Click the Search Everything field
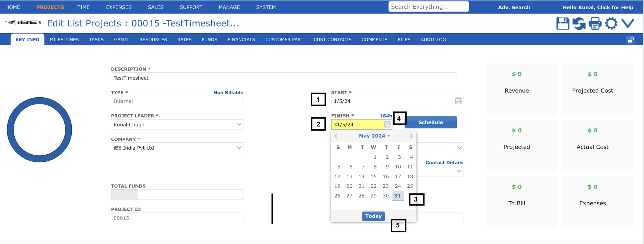644x244 pixels. coord(428,7)
